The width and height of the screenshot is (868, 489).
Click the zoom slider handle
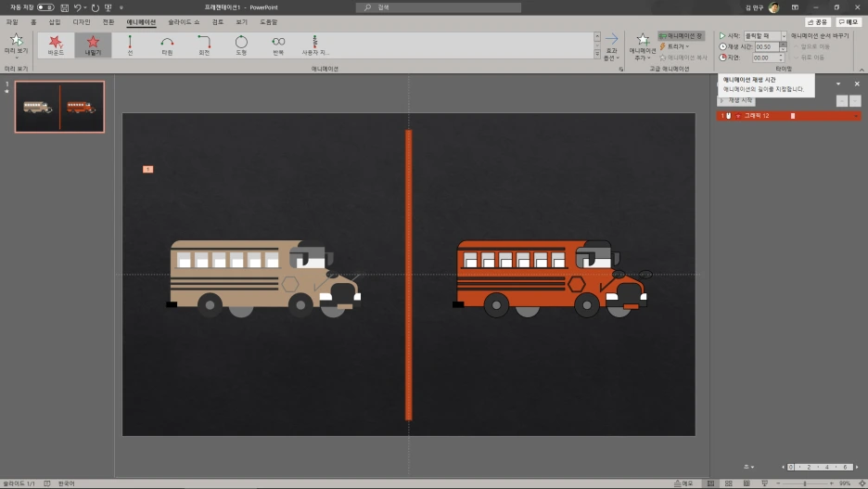coord(804,483)
